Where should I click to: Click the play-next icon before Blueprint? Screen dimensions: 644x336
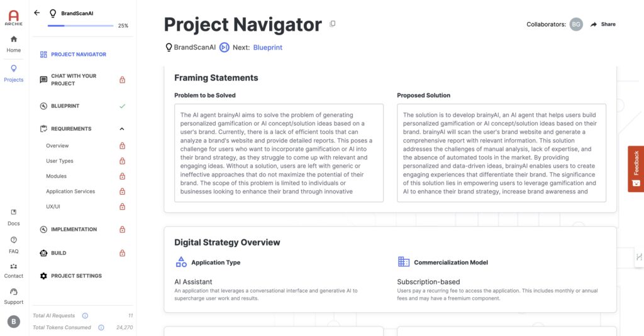pyautogui.click(x=225, y=47)
